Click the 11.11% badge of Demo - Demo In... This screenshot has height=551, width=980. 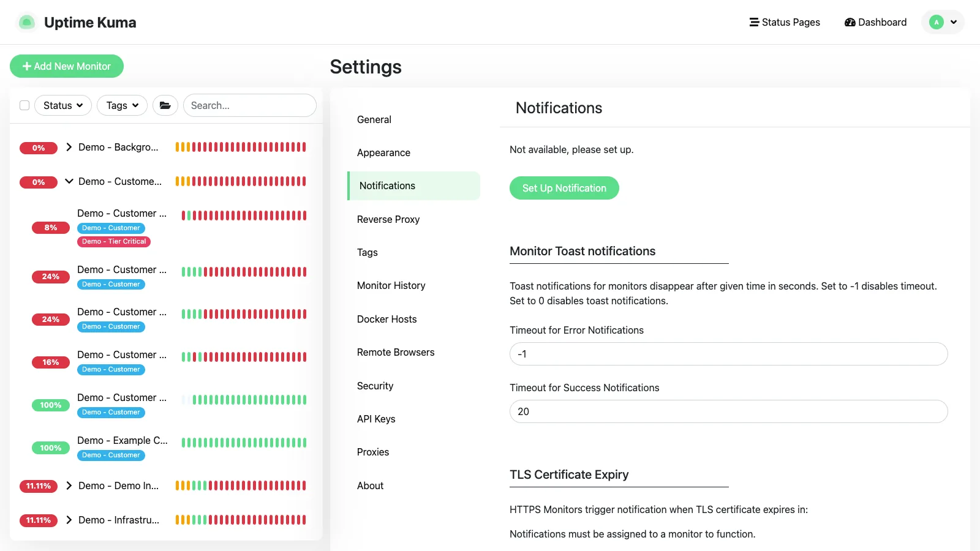click(x=39, y=486)
